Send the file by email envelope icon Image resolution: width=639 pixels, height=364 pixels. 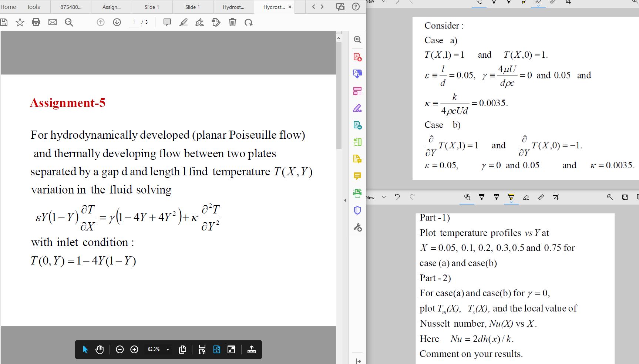tap(53, 22)
